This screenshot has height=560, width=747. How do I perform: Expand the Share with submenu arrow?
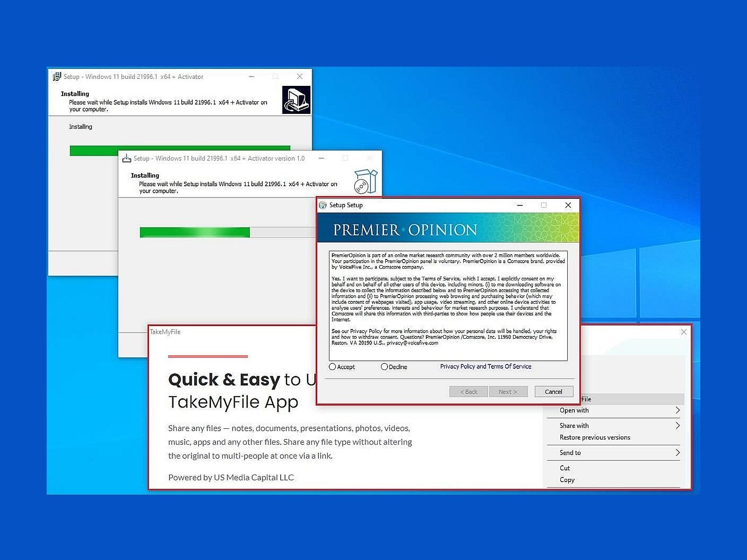pyautogui.click(x=677, y=426)
